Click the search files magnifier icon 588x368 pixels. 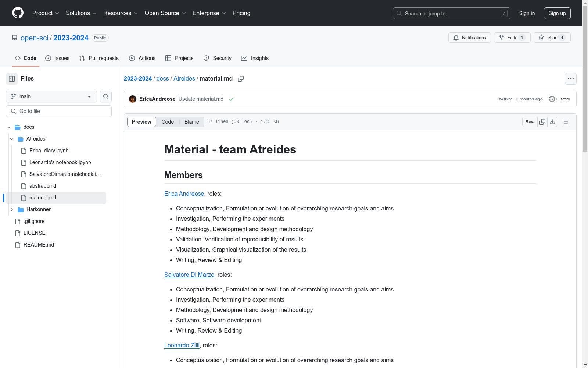(x=106, y=96)
